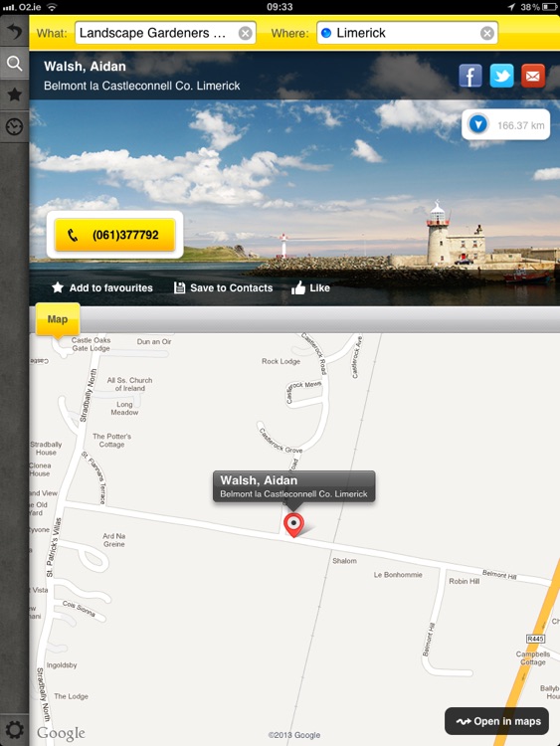Tap the Long Meadow label

pyautogui.click(x=124, y=408)
